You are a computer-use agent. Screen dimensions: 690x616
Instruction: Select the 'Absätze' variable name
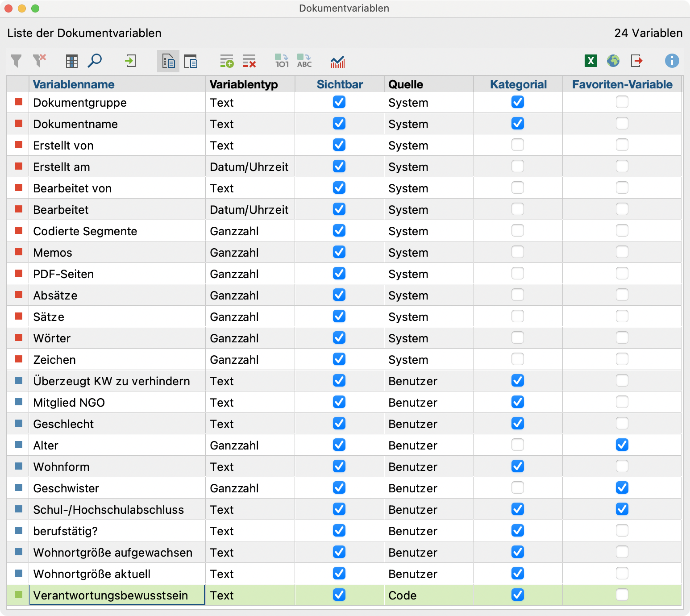coord(55,296)
